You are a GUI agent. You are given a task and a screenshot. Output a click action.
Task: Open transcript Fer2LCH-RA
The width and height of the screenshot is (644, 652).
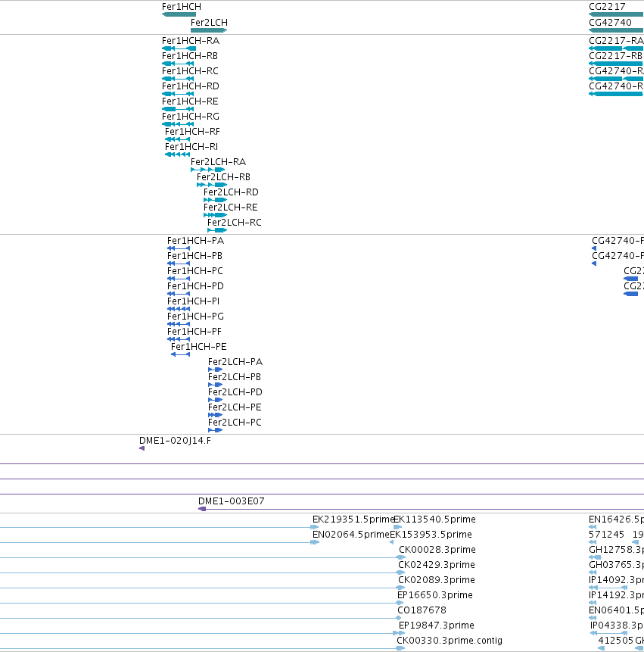pos(218,162)
